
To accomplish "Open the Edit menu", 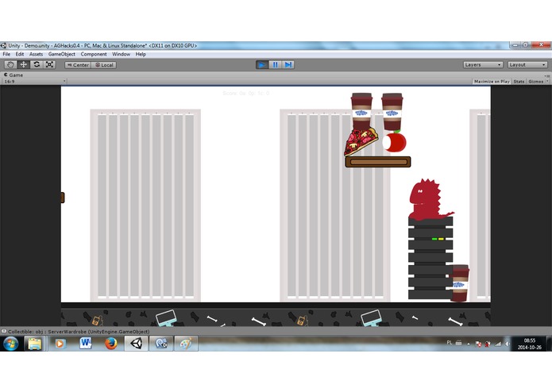I will point(20,54).
